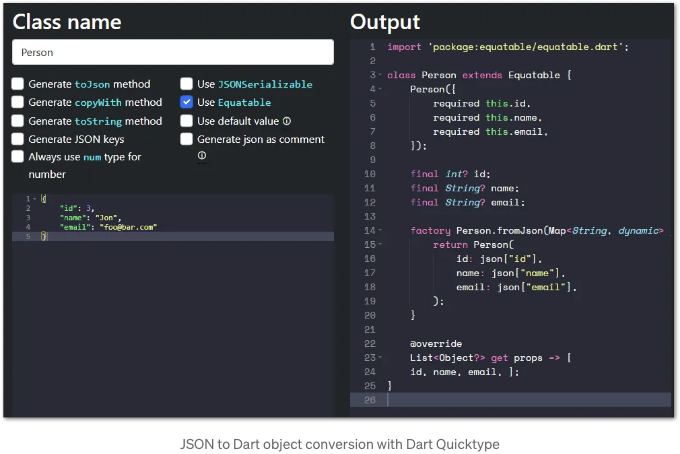Image resolution: width=680 pixels, height=454 pixels.
Task: Tick the Generate JSON keys checkbox
Action: (17, 139)
